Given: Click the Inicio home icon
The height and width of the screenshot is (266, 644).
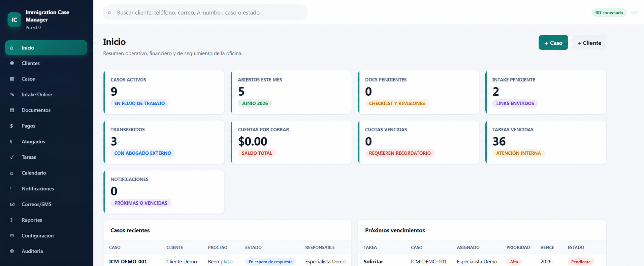Looking at the screenshot, I should coord(12,48).
